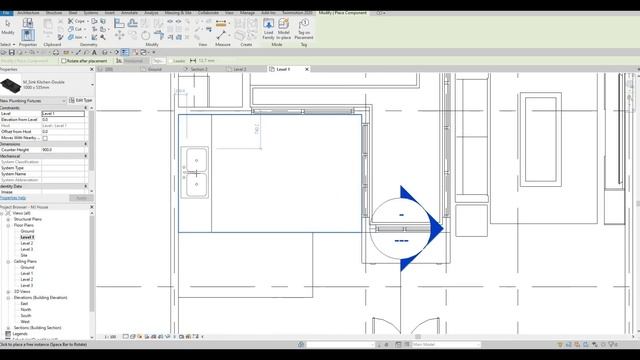The image size is (640, 360).
Task: Close the Level 1 view tab
Action: point(307,69)
